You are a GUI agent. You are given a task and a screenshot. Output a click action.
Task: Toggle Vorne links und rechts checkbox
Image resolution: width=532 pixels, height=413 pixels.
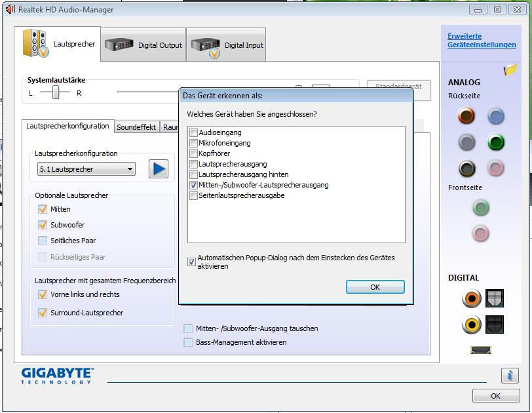[43, 294]
